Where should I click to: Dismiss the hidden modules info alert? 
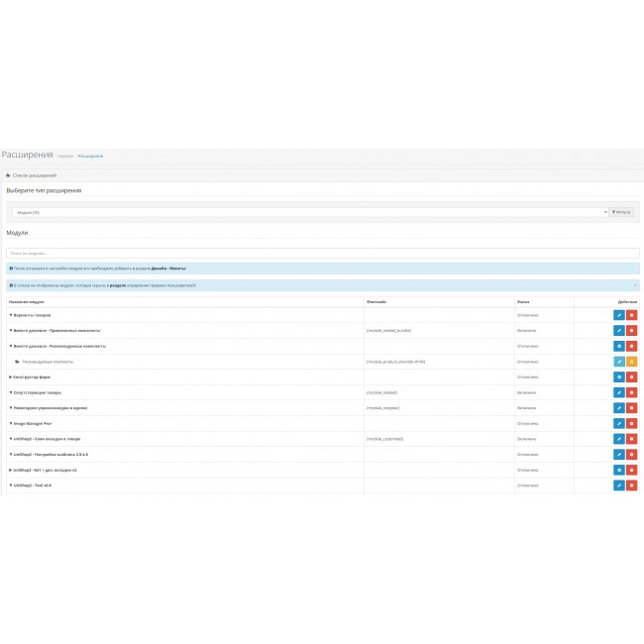634,284
